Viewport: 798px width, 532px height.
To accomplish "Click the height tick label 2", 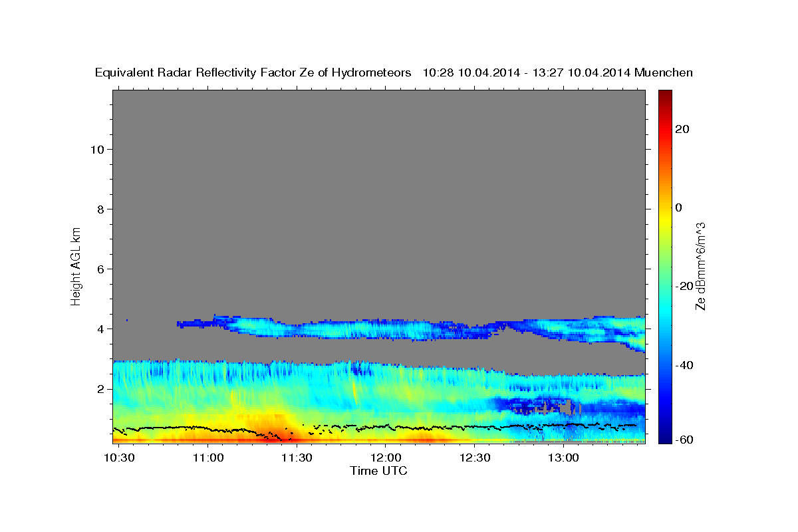I will tap(99, 389).
